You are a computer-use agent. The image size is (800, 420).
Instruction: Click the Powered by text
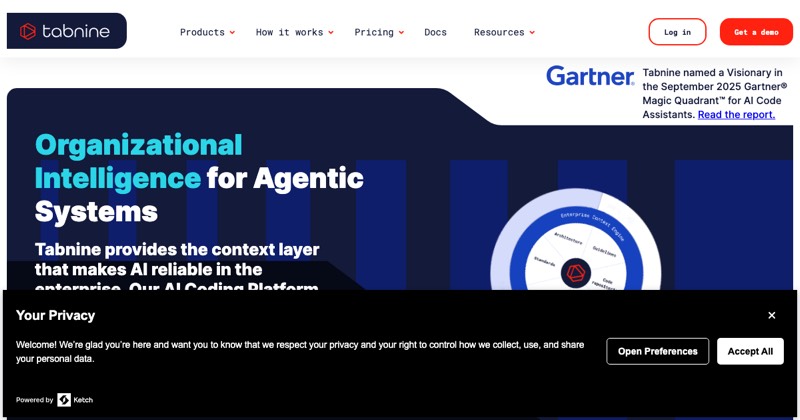34,400
